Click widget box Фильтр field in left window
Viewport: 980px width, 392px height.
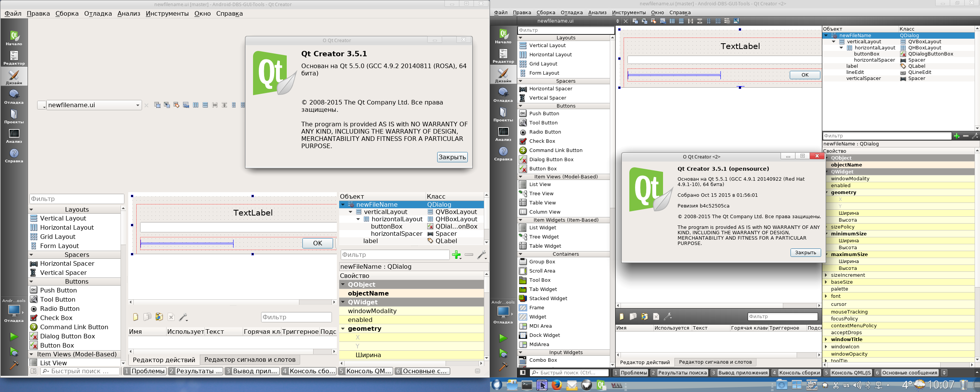click(x=77, y=199)
